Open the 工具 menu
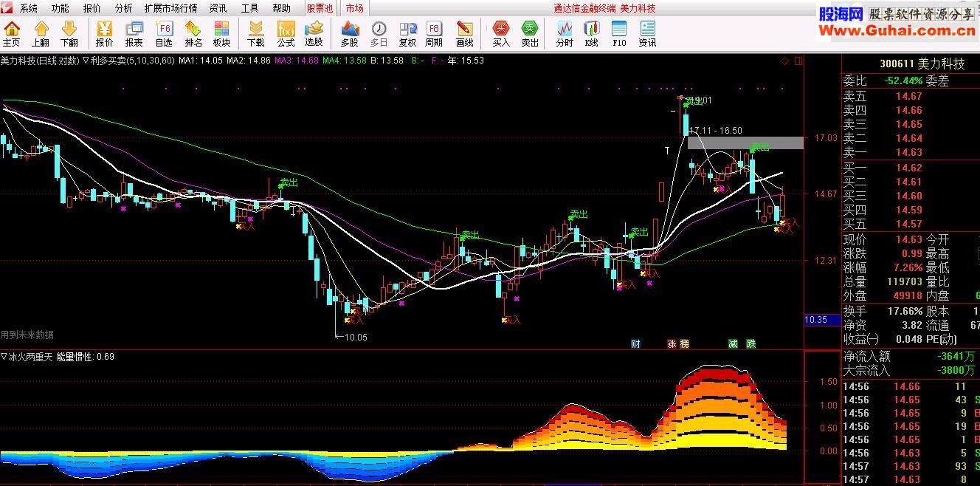Image resolution: width=980 pixels, height=486 pixels. (249, 8)
